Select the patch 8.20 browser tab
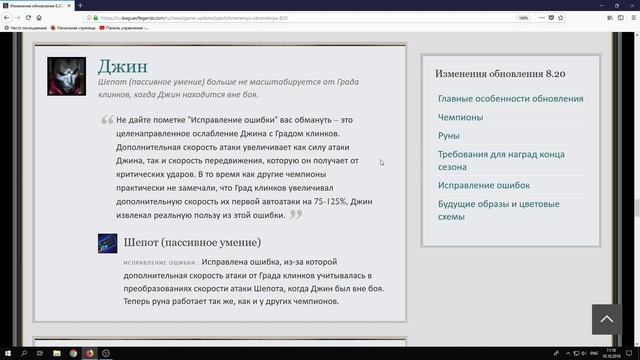 [37, 6]
